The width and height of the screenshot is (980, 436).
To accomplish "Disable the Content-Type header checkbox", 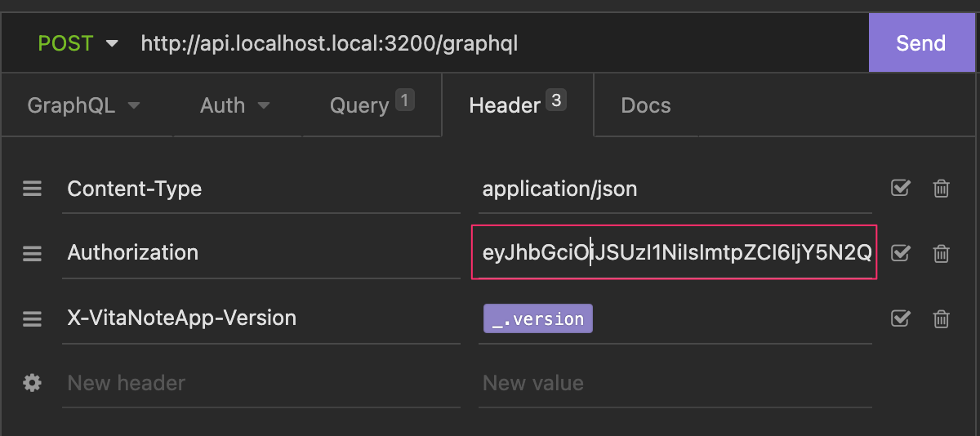I will pos(900,189).
